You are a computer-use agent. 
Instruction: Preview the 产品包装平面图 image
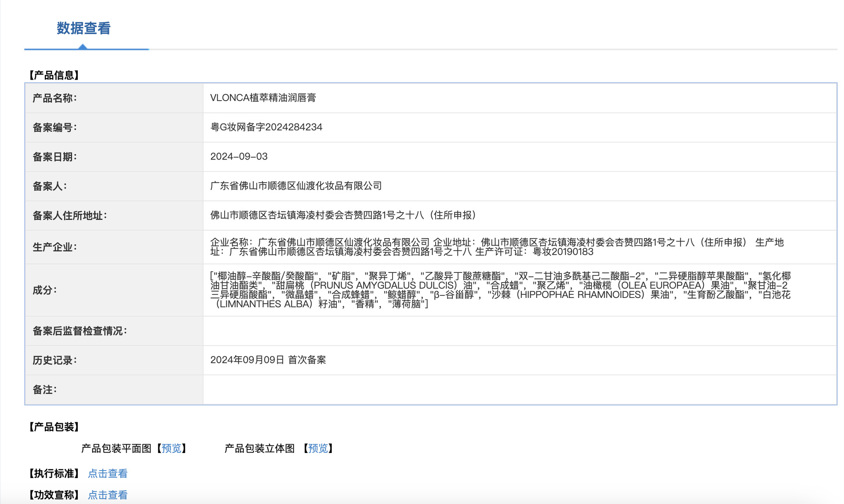tap(171, 448)
